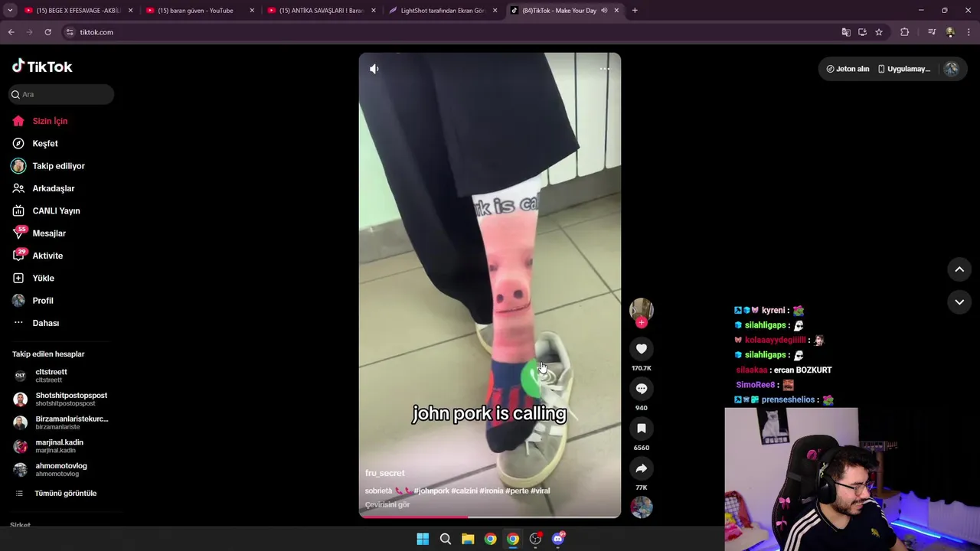
Task: Like the video with the heart icon
Action: point(642,349)
